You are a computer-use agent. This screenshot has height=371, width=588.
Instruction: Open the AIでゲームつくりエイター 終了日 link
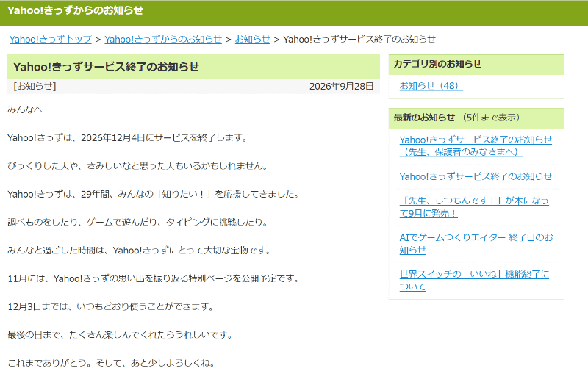(x=476, y=244)
